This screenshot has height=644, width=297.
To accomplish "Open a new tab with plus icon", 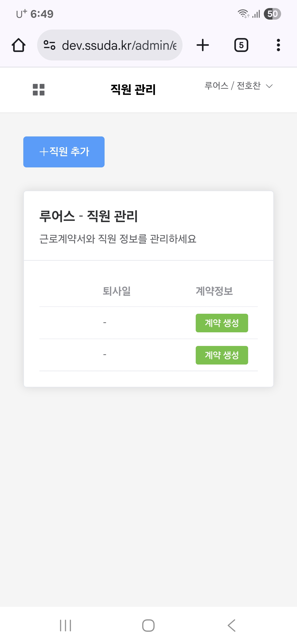I will coord(203,45).
